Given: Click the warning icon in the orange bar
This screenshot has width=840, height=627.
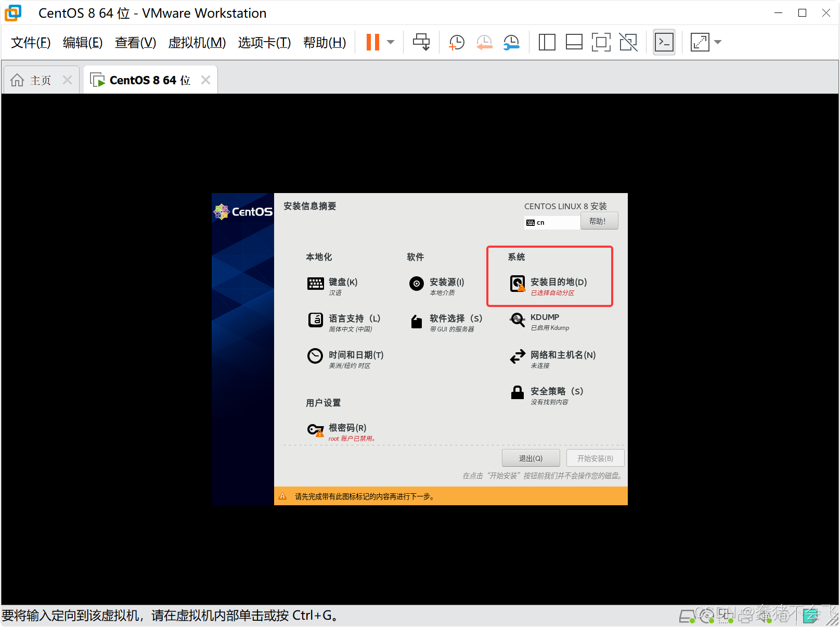Looking at the screenshot, I should coord(282,496).
